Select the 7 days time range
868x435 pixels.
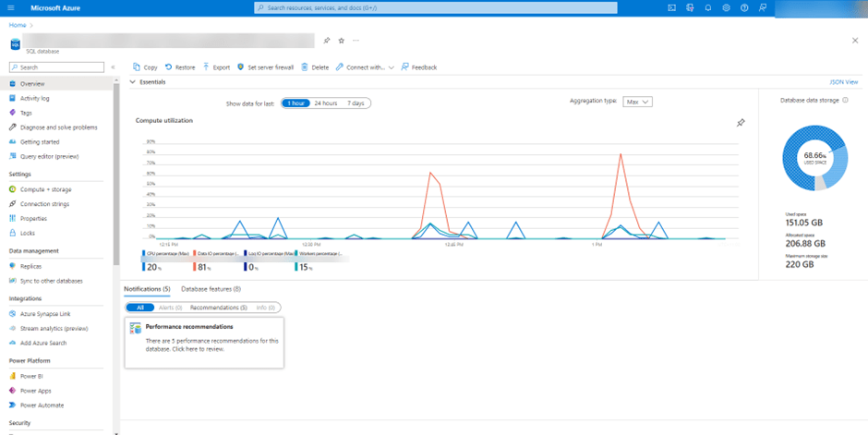pyautogui.click(x=356, y=103)
